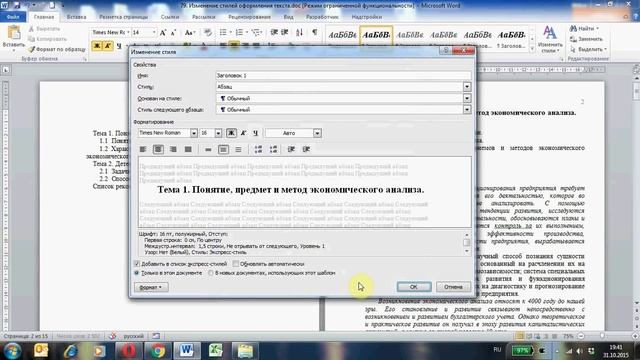Open Chrome from the taskbar
The height and width of the screenshot is (360, 640).
tap(158, 350)
